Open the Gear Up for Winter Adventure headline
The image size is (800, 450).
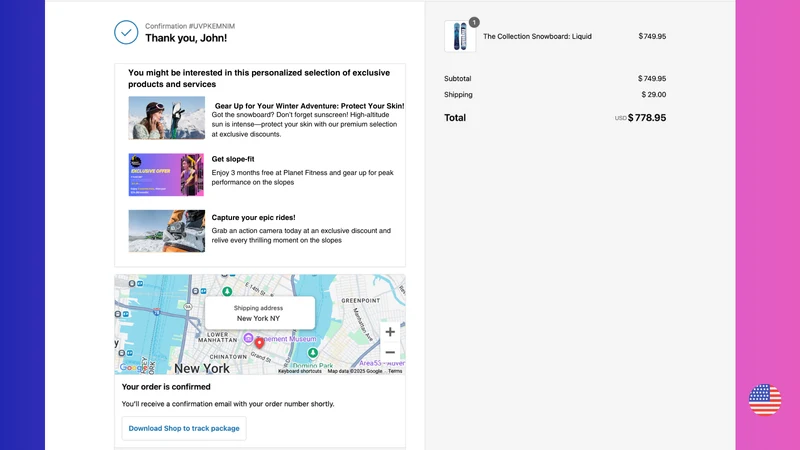tap(309, 106)
